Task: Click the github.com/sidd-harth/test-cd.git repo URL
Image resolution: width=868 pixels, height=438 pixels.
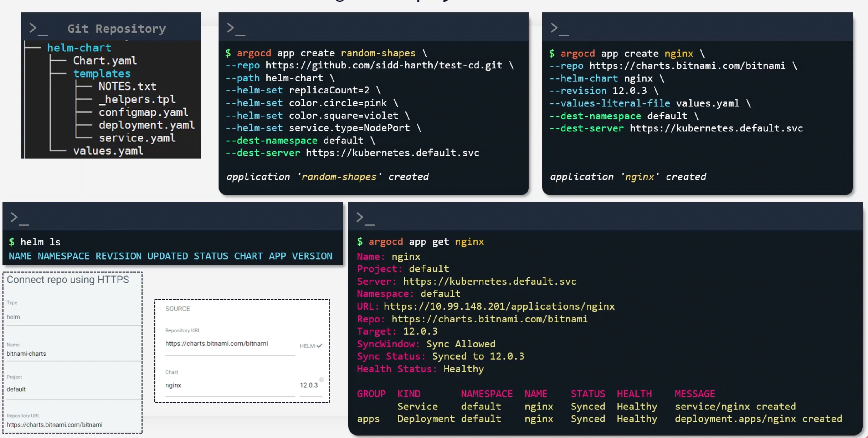Action: click(x=384, y=65)
